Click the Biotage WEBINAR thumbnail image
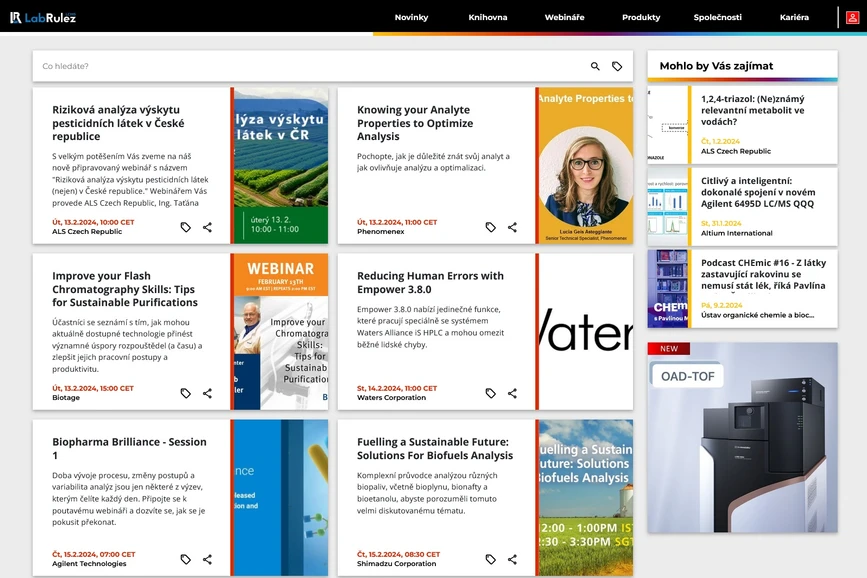Screen dimensions: 867x578 click(x=281, y=331)
